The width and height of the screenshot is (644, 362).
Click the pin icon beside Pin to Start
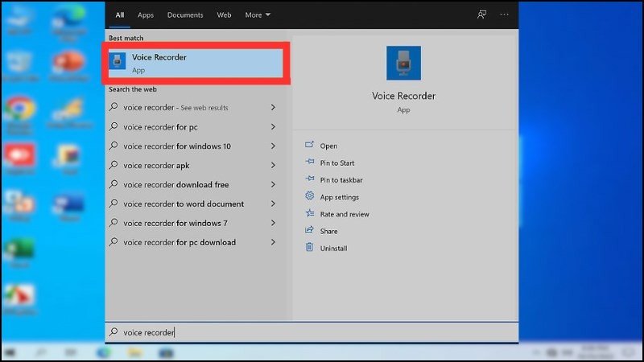(310, 162)
